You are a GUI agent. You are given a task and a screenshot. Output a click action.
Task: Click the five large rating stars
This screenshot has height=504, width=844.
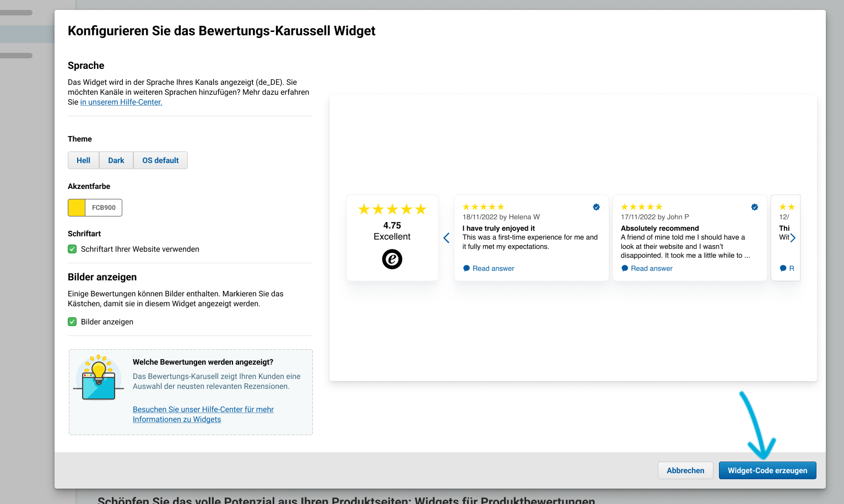tap(392, 209)
